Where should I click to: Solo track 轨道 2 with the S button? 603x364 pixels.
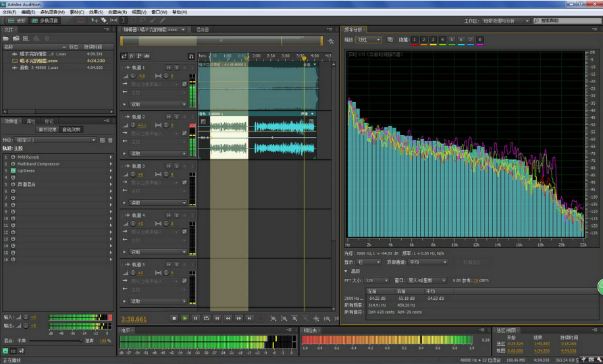pyautogui.click(x=176, y=117)
